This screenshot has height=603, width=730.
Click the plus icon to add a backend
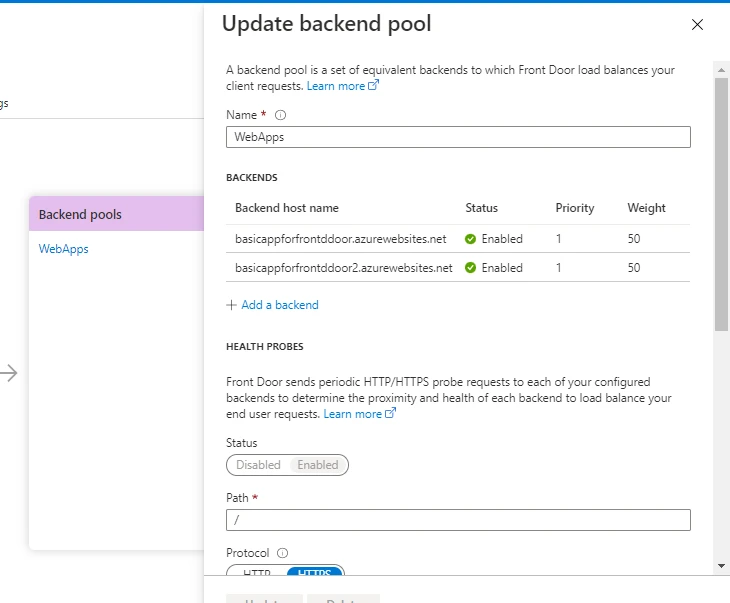232,305
